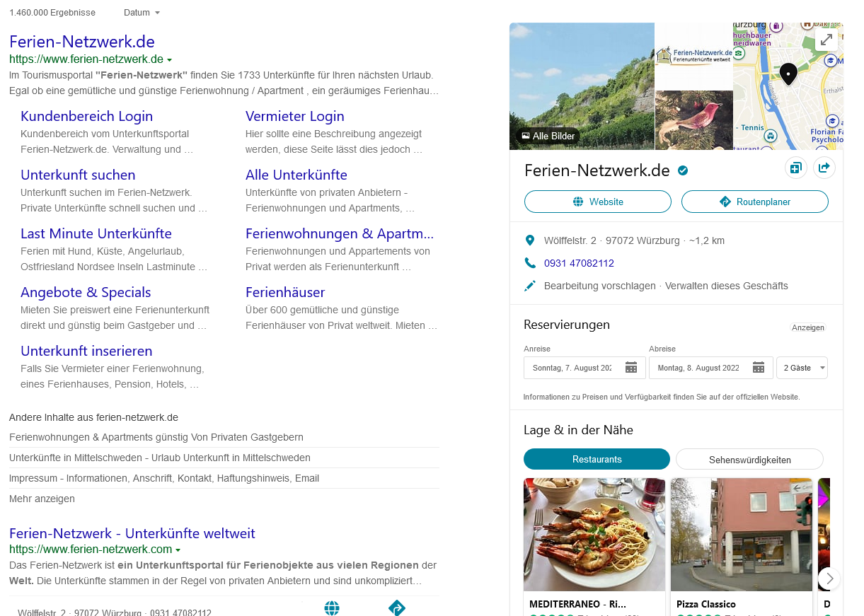Open the Vermieter Login link
Viewport: 864px width, 616px height.
(x=294, y=116)
